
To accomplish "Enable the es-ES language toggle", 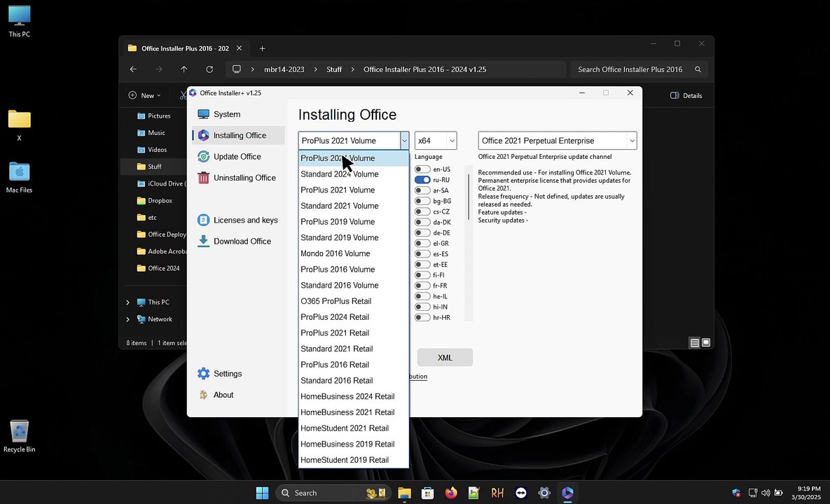I will (x=422, y=254).
